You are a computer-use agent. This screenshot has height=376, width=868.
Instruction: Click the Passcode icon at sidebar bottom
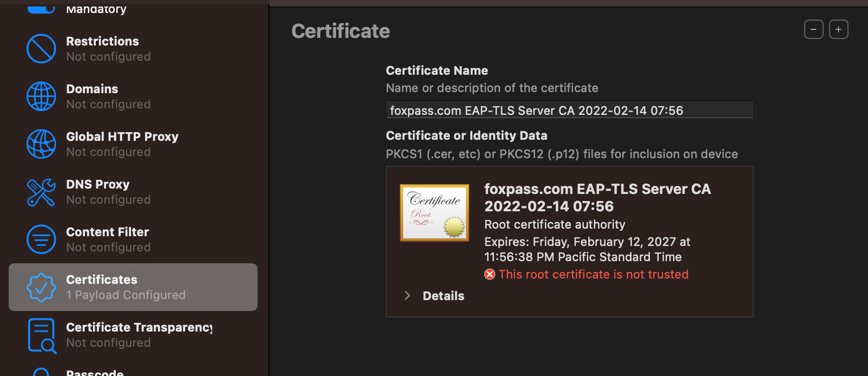[41, 372]
